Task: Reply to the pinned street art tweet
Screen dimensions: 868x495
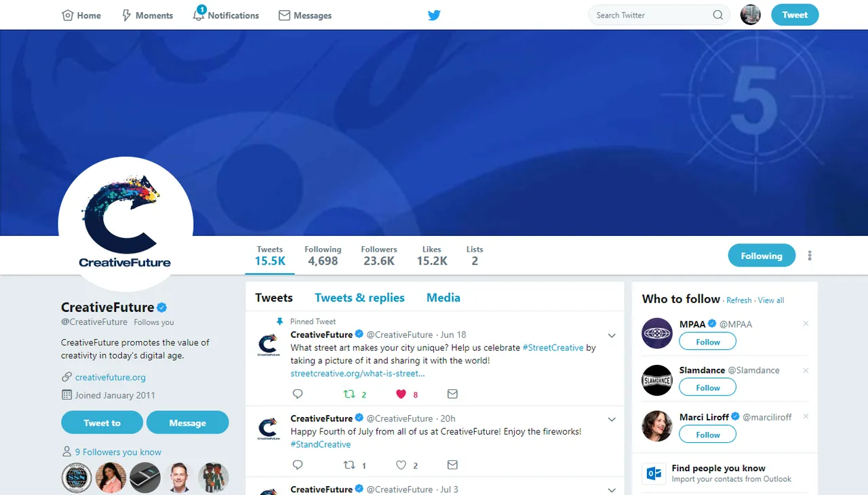Action: (297, 394)
